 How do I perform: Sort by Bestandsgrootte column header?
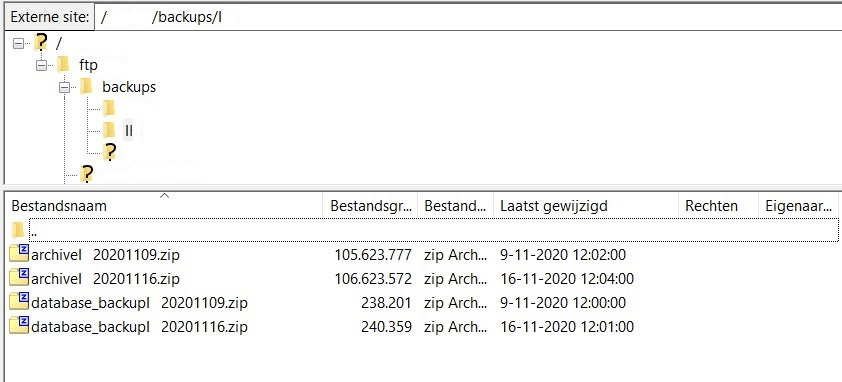click(370, 206)
